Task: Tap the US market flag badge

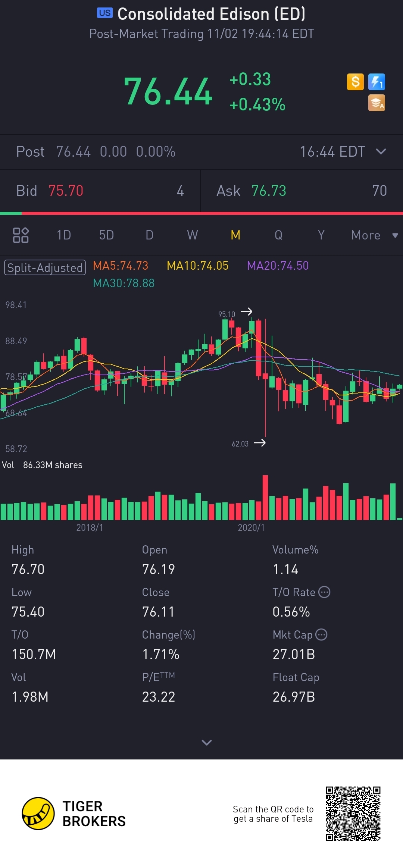Action: pos(105,13)
